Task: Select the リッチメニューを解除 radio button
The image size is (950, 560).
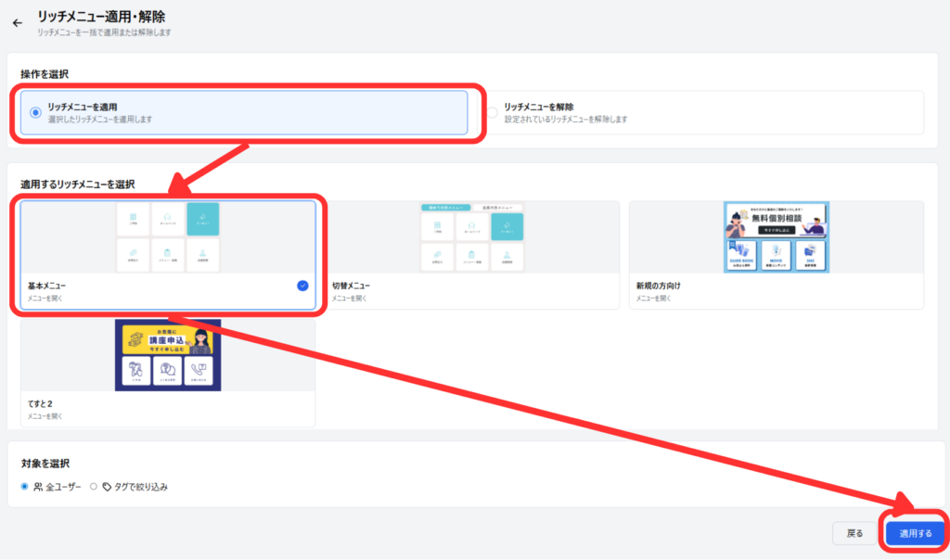Action: tap(493, 112)
